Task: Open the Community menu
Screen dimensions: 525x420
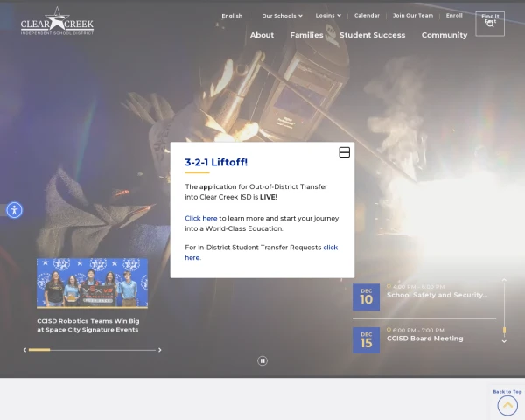Action: [x=444, y=35]
